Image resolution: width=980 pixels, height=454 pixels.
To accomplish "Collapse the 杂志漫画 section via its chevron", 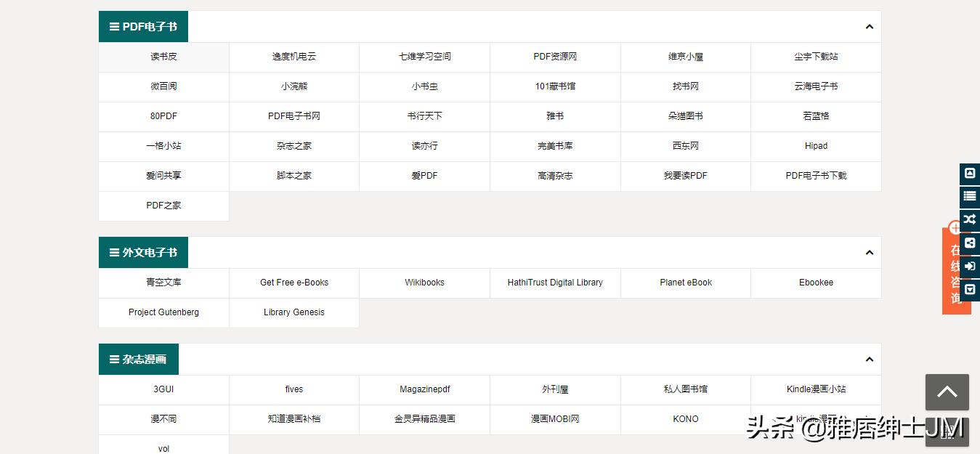I will [x=869, y=359].
